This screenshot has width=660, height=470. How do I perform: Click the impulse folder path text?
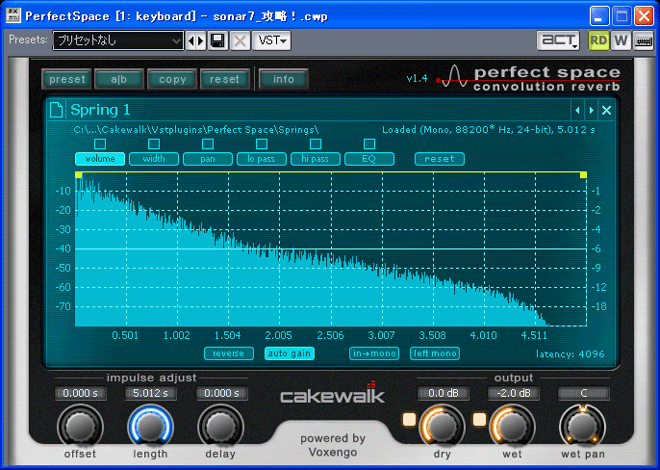tap(196, 130)
